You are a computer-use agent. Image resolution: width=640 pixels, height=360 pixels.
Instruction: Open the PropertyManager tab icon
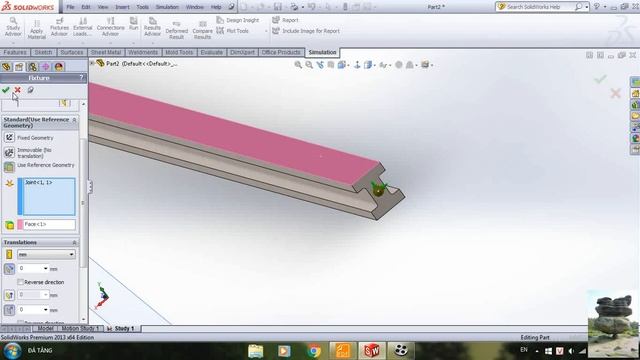(19, 67)
